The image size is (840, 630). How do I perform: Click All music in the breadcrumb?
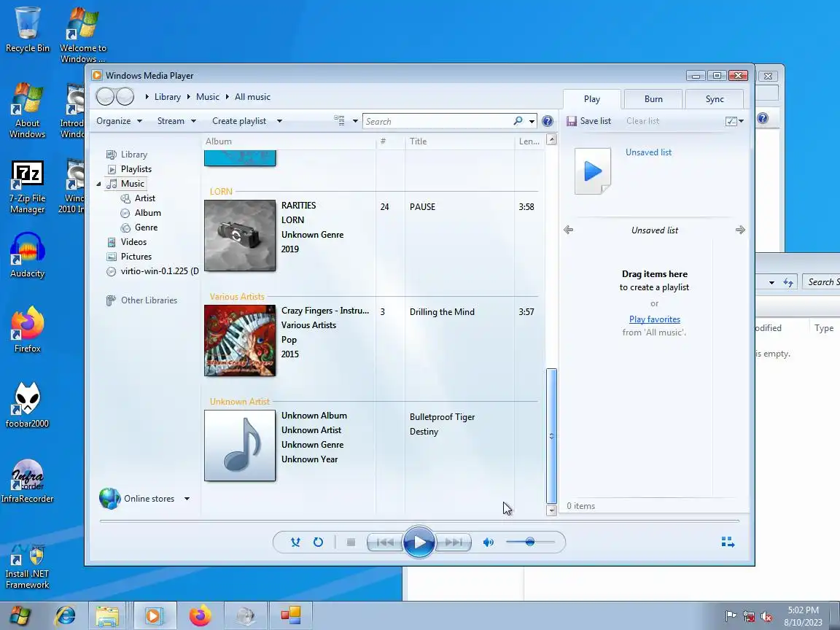coord(252,97)
